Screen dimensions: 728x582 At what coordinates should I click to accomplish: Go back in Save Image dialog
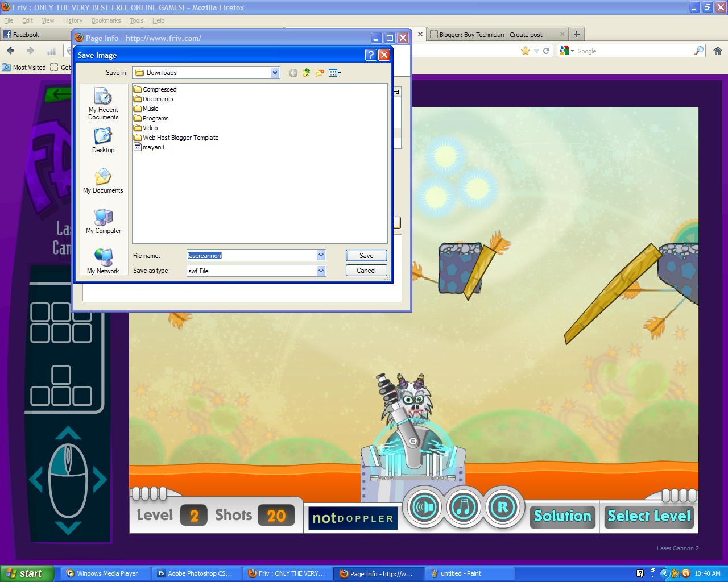pyautogui.click(x=293, y=73)
